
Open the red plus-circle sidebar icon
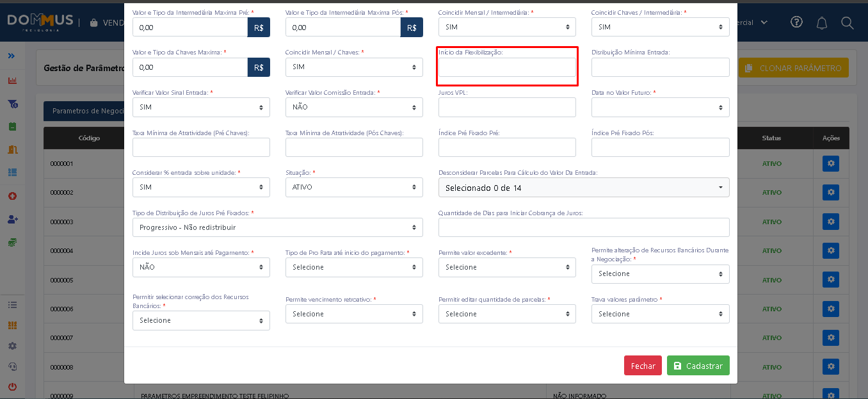click(12, 195)
